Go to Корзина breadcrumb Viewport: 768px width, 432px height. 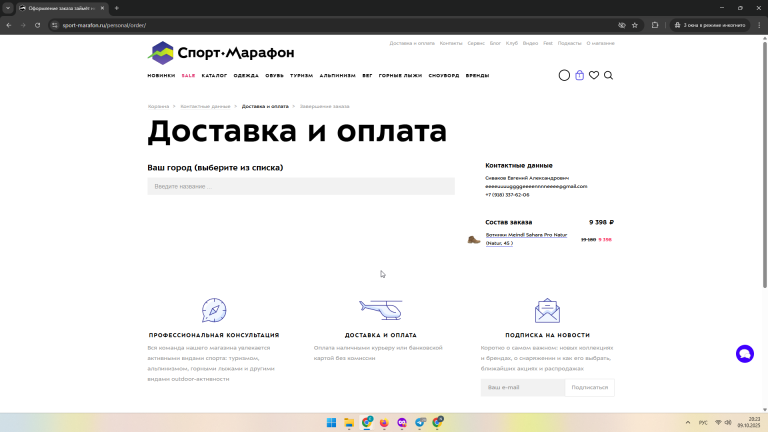158,106
